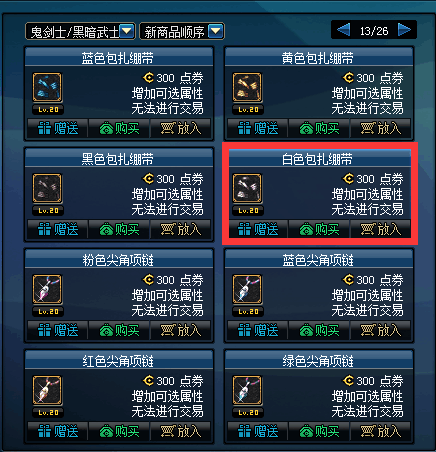Add 红色尖角项链 to cart with 放入
Screen dimensions: 436x452
[x=180, y=431]
